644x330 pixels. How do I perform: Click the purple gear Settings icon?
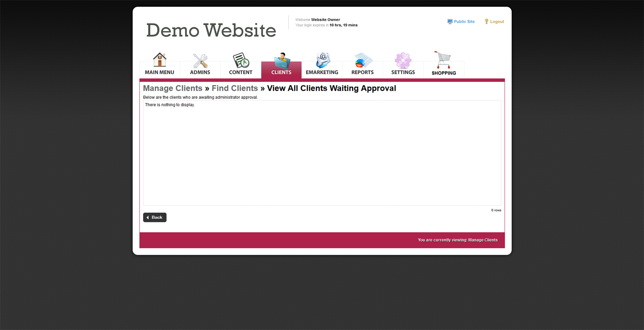pyautogui.click(x=403, y=60)
